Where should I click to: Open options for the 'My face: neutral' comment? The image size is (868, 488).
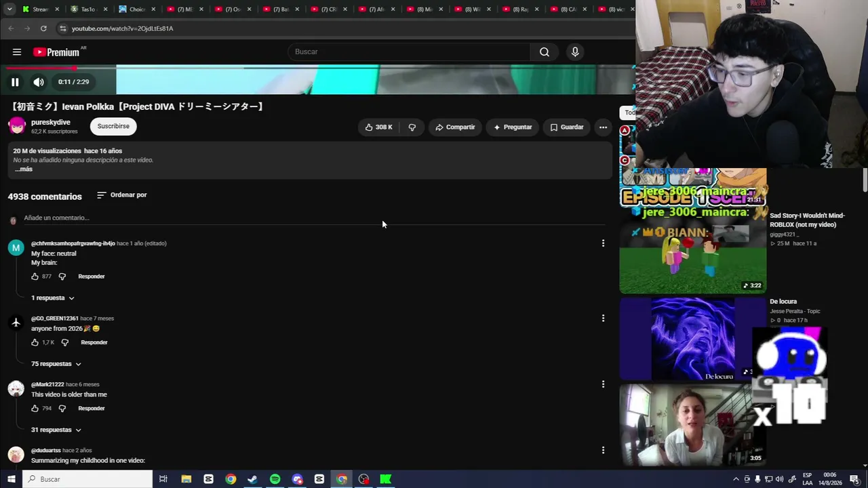pos(603,243)
